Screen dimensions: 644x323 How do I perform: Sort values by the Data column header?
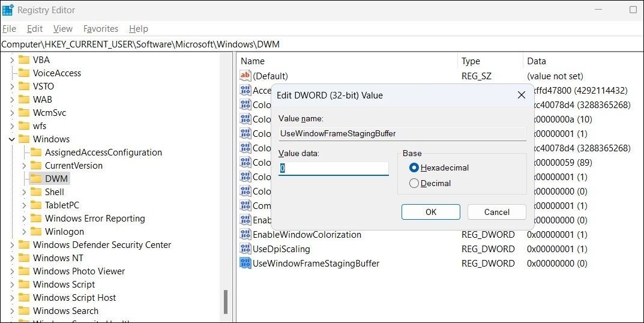coord(584,61)
